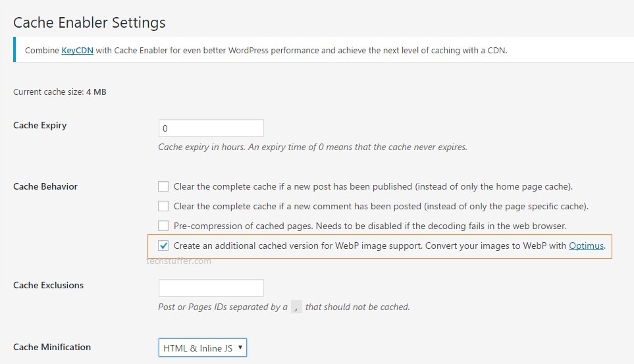Click the cache expiry in hours description

click(313, 147)
